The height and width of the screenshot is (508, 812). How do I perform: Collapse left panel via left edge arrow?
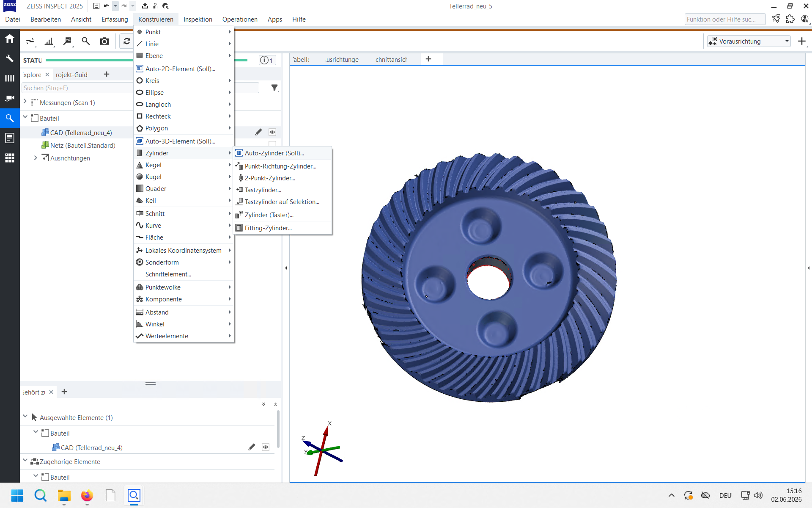(x=286, y=268)
